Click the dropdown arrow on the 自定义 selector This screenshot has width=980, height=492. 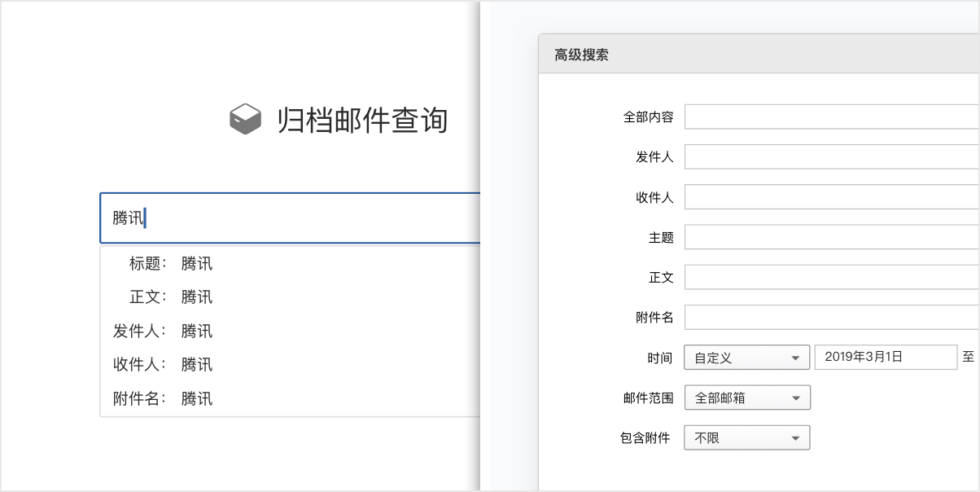click(798, 357)
